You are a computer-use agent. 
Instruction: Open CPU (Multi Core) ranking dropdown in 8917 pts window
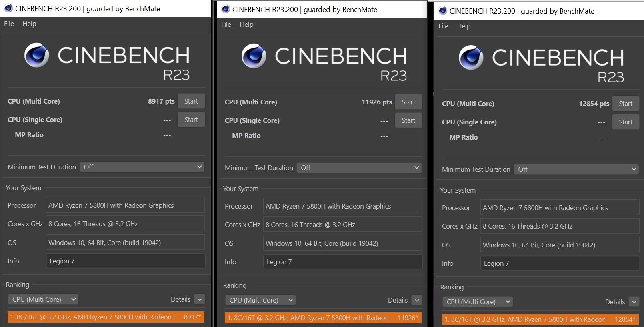click(x=43, y=299)
